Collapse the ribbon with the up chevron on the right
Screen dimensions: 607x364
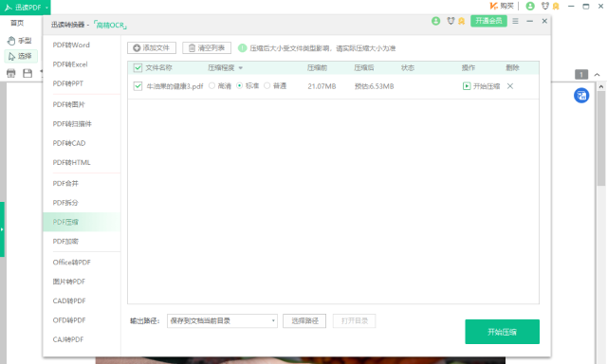coord(597,75)
